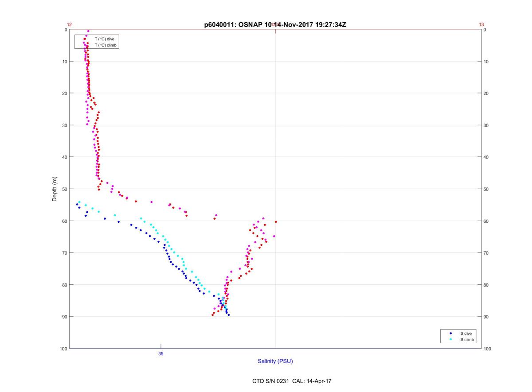Select the '0' tick on the left depth axis
Viewport: 532px width, 392px height.
coord(66,30)
